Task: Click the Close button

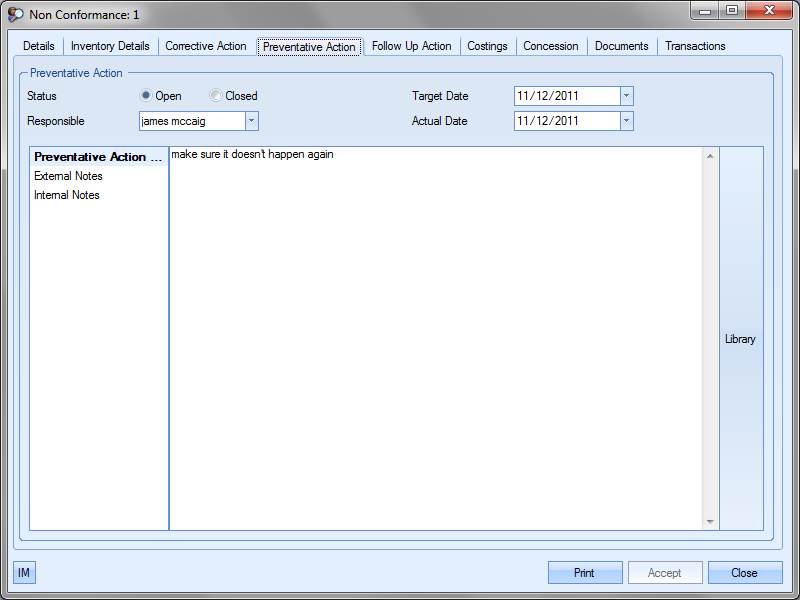Action: click(745, 572)
